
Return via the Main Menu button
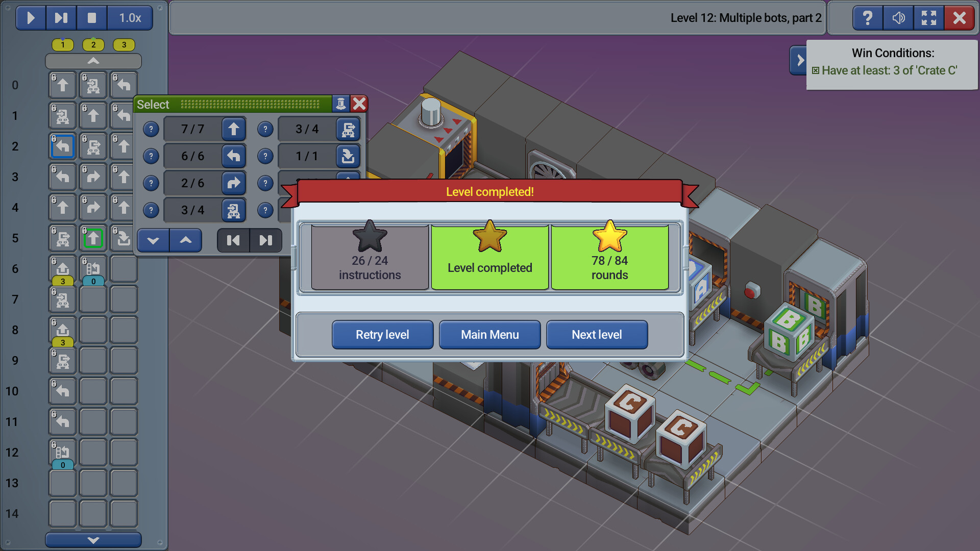click(x=489, y=334)
